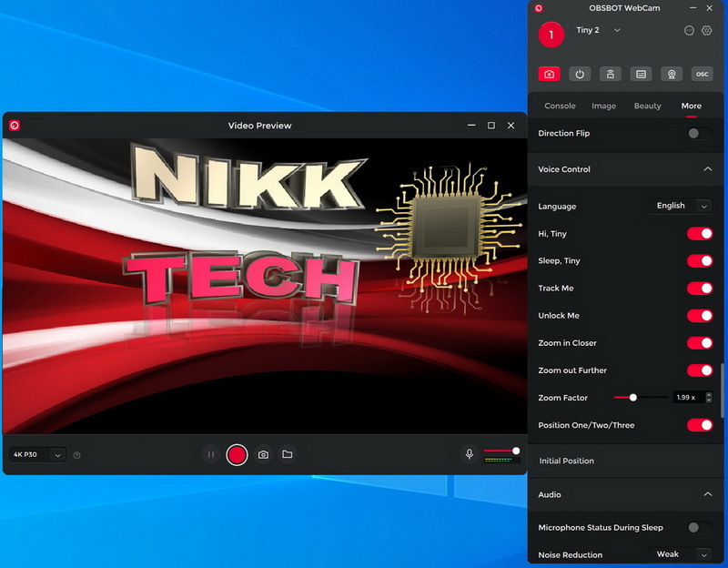Image resolution: width=728 pixels, height=568 pixels.
Task: Click the red device number 1 circle
Action: point(551,35)
